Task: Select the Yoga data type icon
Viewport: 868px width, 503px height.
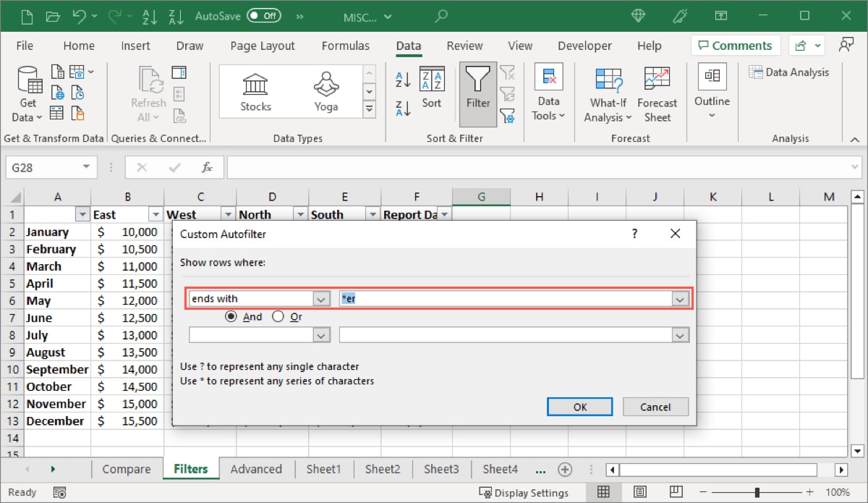Action: coord(325,90)
